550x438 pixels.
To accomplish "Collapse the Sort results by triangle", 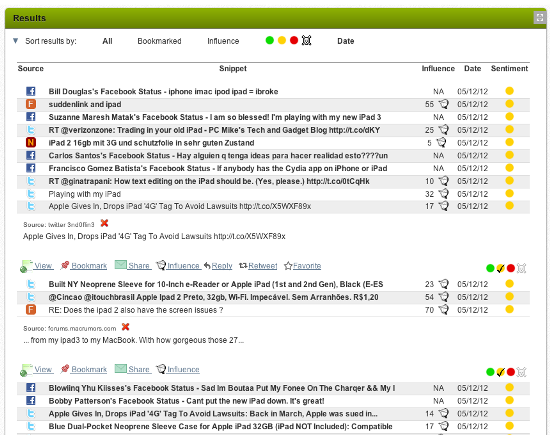I will [x=15, y=41].
